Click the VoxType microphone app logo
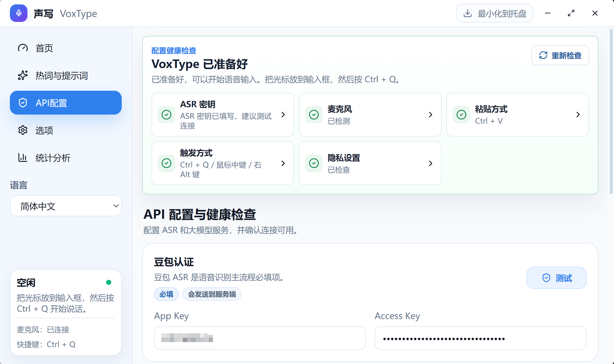The height and width of the screenshot is (364, 614). [19, 13]
